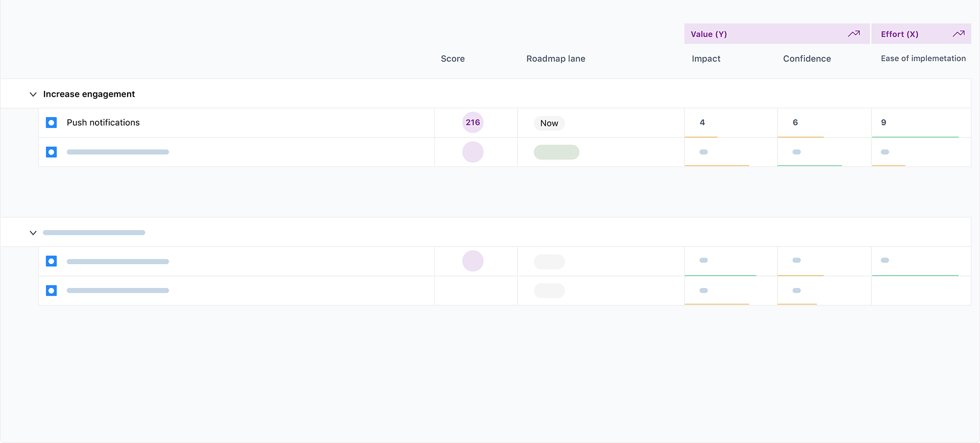980x443 pixels.
Task: Open the Increase engagement group title
Action: 89,94
